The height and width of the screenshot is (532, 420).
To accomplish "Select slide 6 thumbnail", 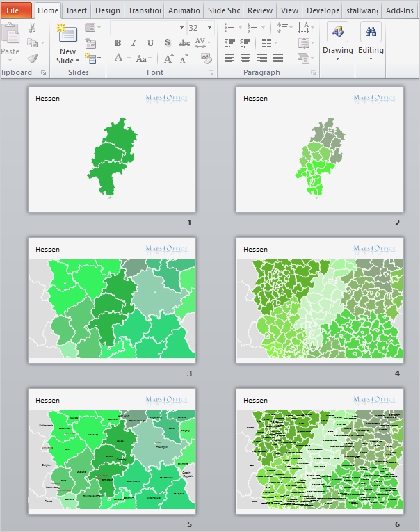I will (x=320, y=451).
